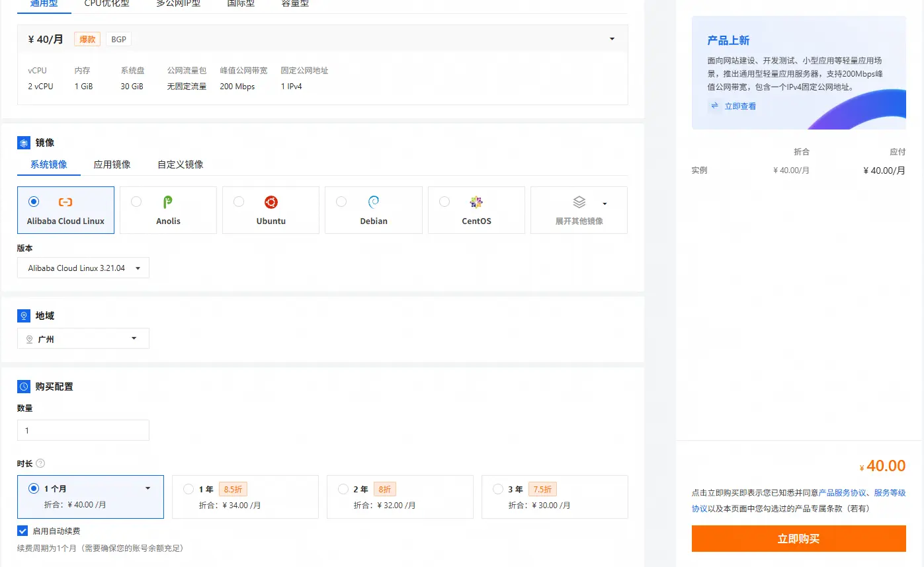Screen dimensions: 924x567
Task: Click the 8.5折 discount badge
Action: coord(233,490)
